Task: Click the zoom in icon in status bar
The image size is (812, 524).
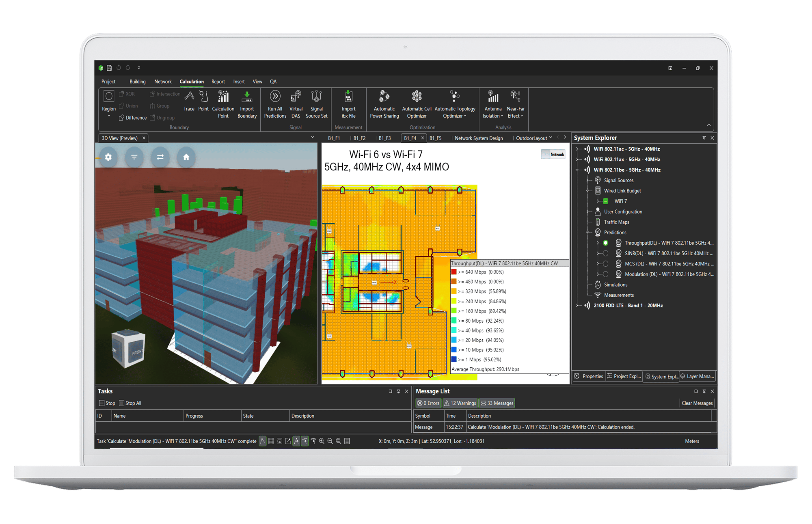Action: (322, 441)
